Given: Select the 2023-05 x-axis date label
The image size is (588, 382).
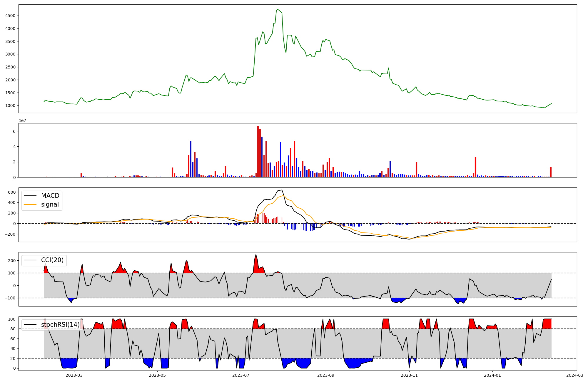Looking at the screenshot, I should 158,375.
